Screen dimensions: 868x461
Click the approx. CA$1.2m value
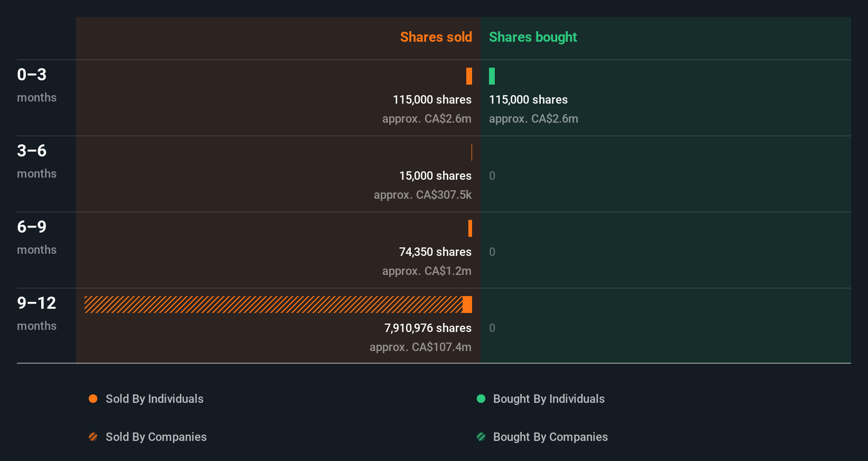tap(427, 271)
